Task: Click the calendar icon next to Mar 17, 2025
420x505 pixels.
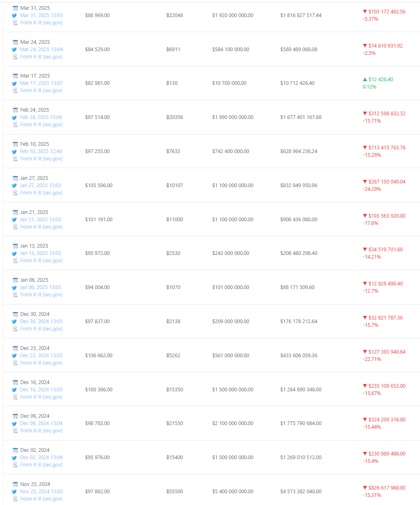Action: [15, 76]
